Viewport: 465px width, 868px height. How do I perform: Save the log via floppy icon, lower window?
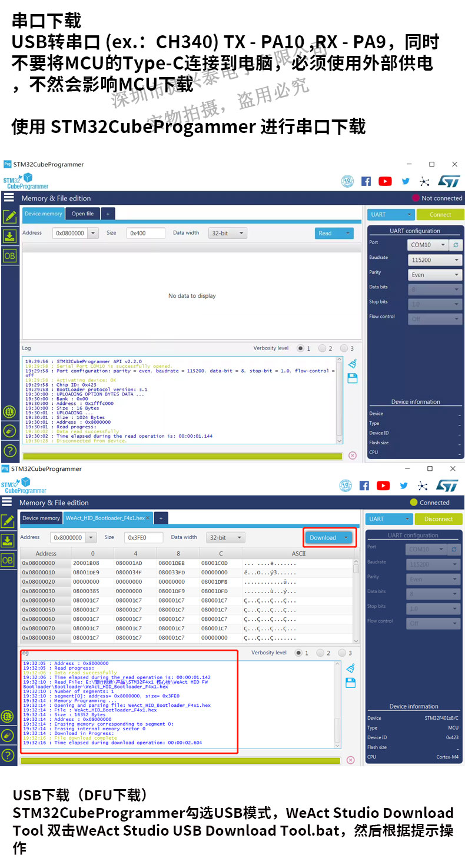(351, 683)
